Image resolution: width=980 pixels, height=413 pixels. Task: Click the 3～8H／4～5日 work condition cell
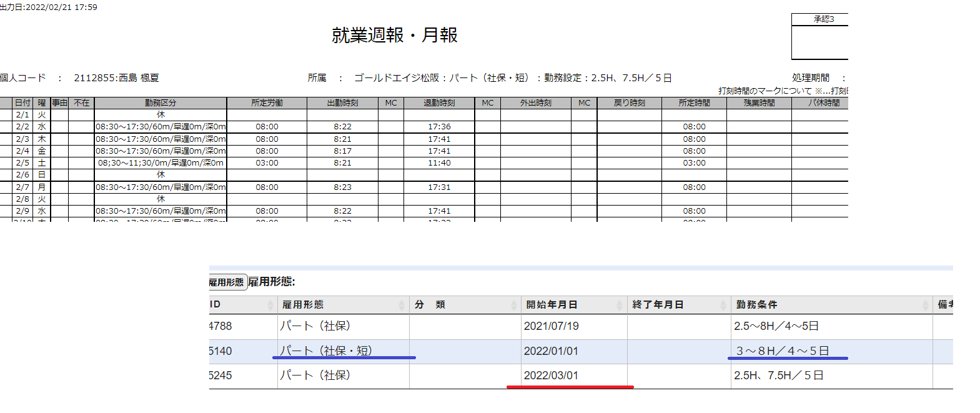click(783, 351)
